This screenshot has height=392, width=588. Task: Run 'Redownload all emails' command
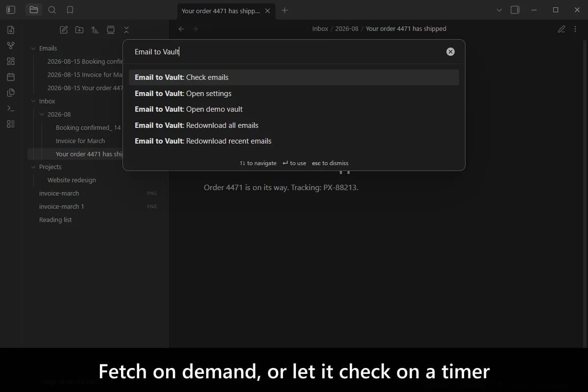(294, 125)
